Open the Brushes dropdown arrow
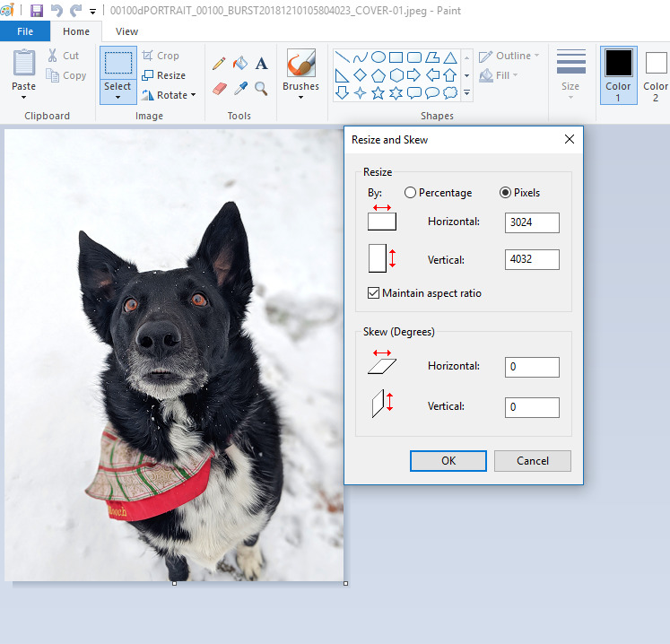This screenshot has height=644, width=670. [300, 98]
